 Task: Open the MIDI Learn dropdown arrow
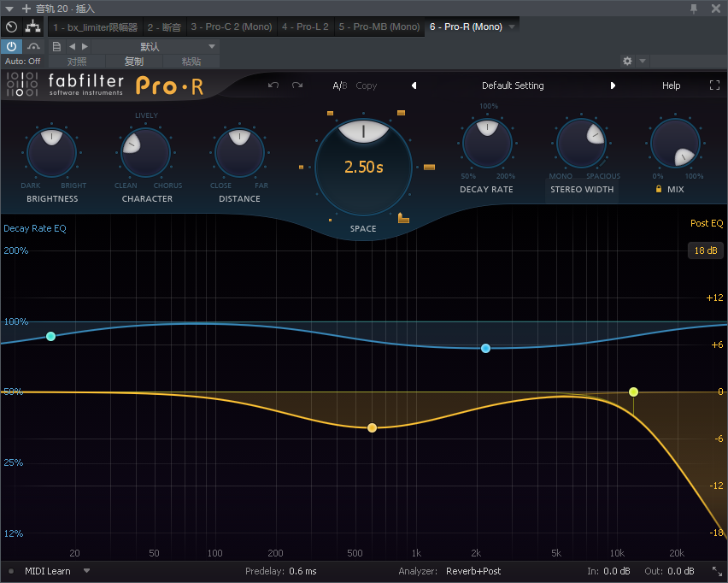coord(86,571)
